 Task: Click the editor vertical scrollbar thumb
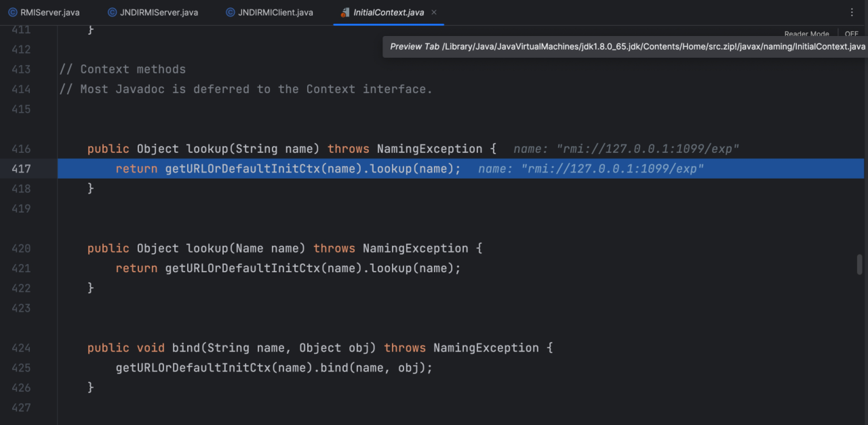pos(859,264)
